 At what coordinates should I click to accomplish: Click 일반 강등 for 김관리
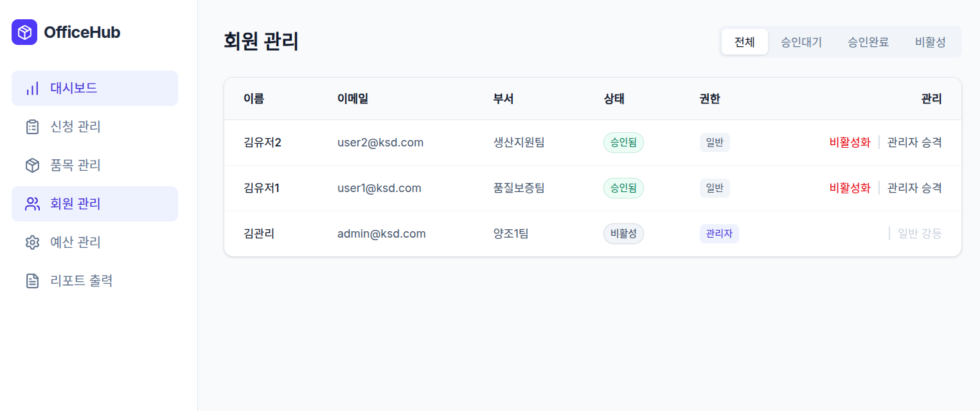[x=920, y=234]
